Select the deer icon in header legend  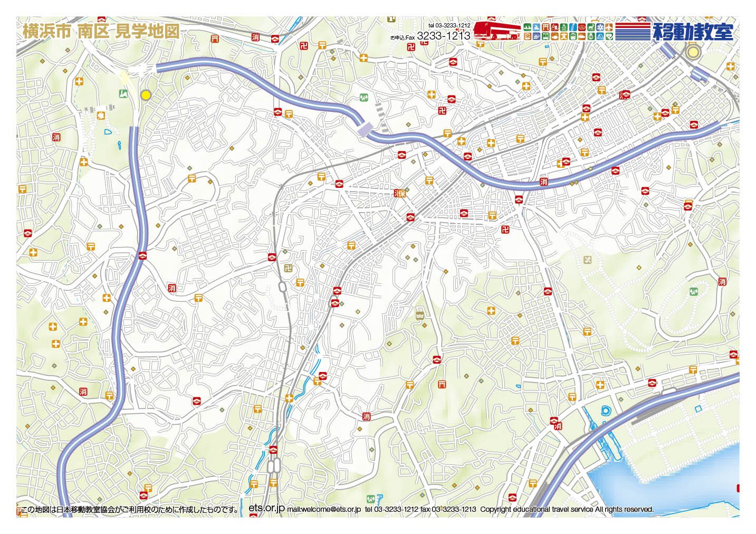pos(591,27)
